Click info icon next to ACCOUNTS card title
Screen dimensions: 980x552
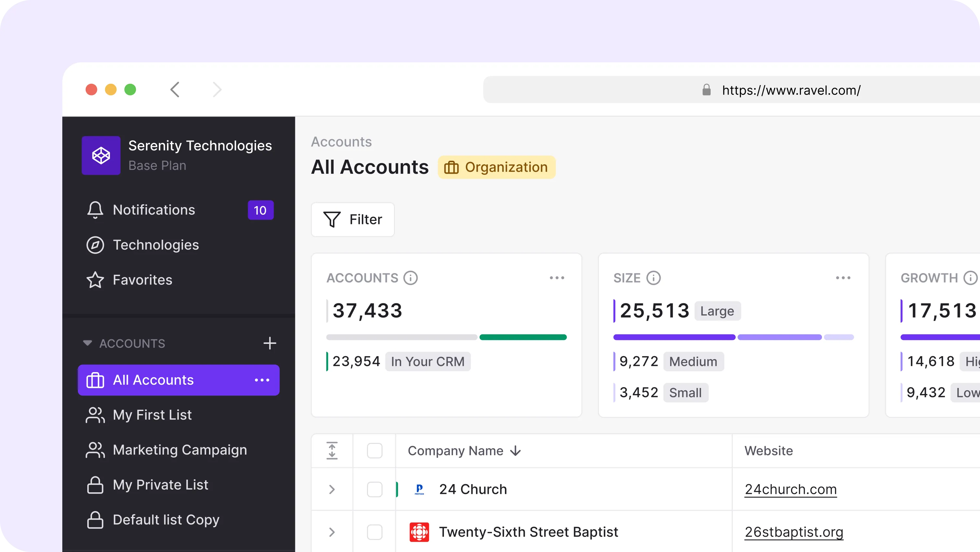(x=410, y=278)
